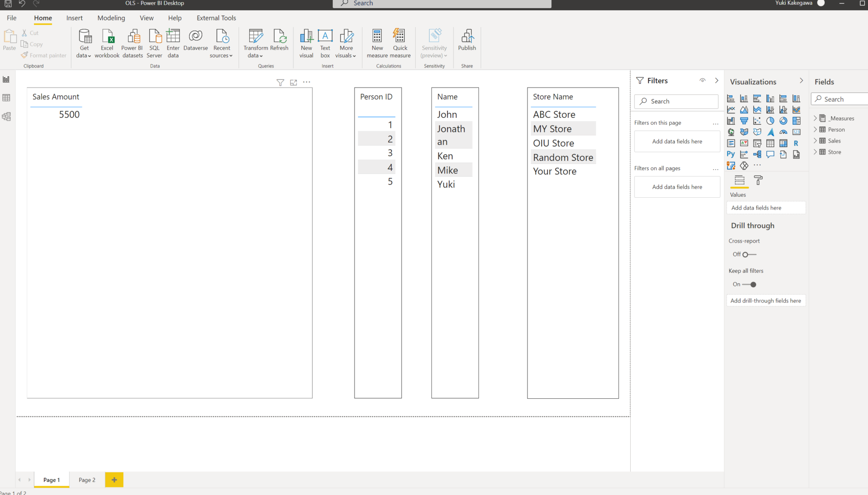Select the Python visual in Visualizations pane
Viewport: 868px width, 495px height.
[x=731, y=154]
